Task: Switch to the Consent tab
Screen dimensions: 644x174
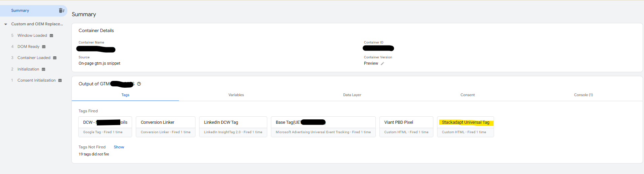Action: tap(468, 95)
